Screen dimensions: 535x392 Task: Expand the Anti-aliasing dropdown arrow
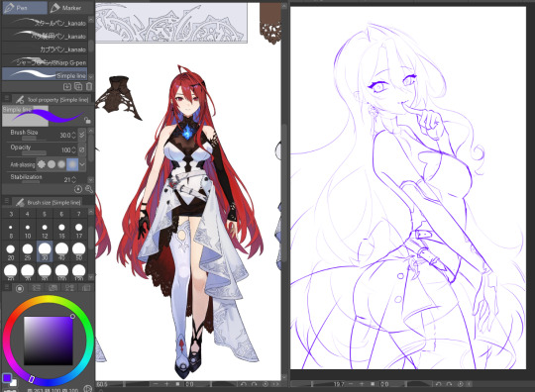[82, 164]
